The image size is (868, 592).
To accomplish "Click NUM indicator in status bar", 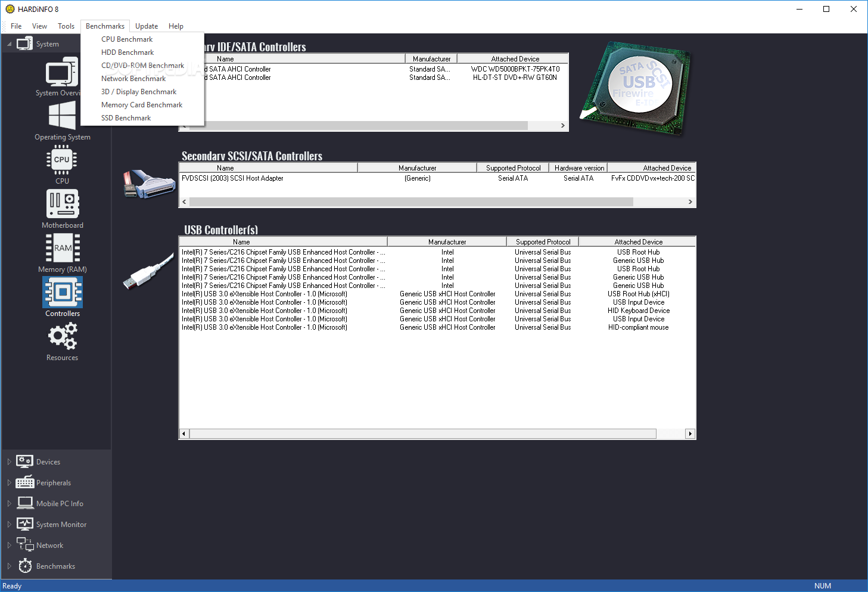I will click(822, 586).
